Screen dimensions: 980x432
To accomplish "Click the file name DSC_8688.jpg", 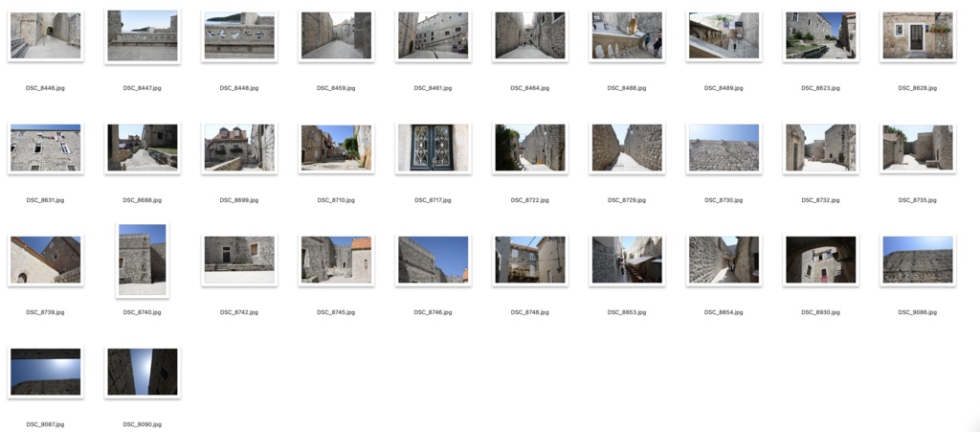I will [x=142, y=200].
